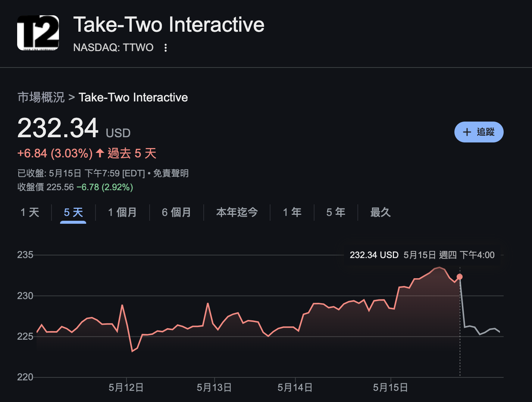
Task: Click the Take-Two Interactive breadcrumb text
Action: pyautogui.click(x=133, y=97)
